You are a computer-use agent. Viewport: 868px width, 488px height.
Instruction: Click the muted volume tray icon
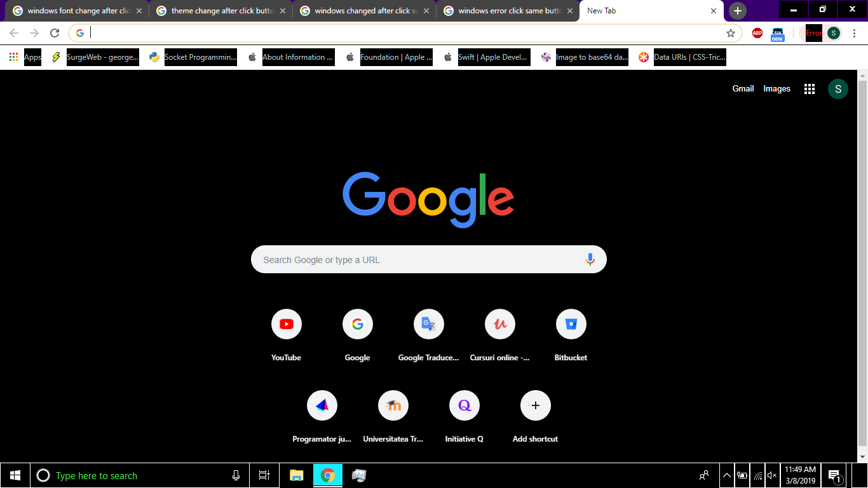(772, 475)
